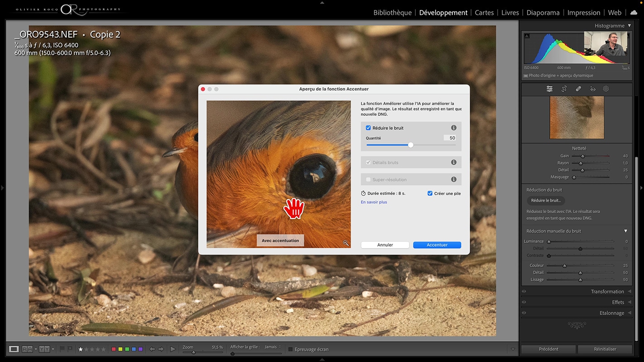The image size is (644, 362).
Task: Open Afficher la grille Jamais dropdown
Action: click(x=273, y=347)
